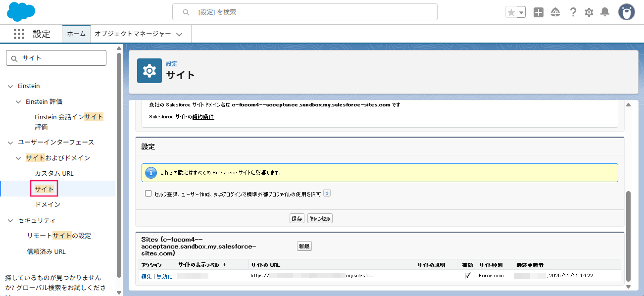
Task: Click the Quick Find box containing サイト
Action: 56,58
